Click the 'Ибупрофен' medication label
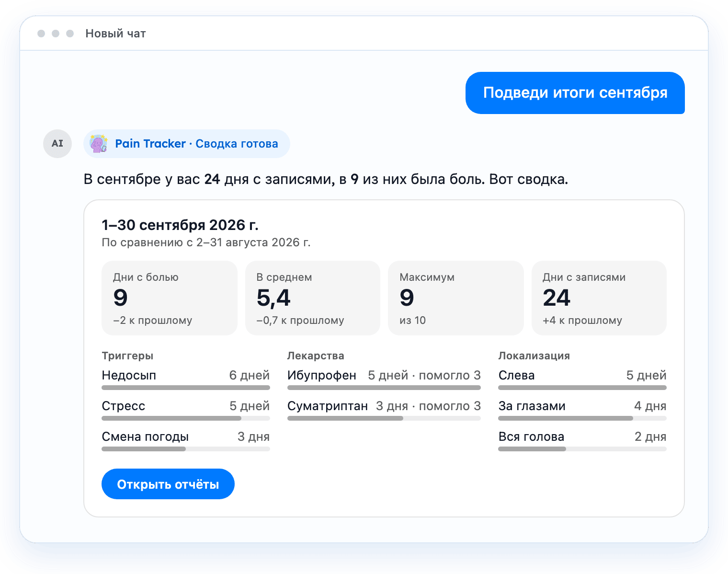Screen dimensions: 728x574 pos(322,375)
